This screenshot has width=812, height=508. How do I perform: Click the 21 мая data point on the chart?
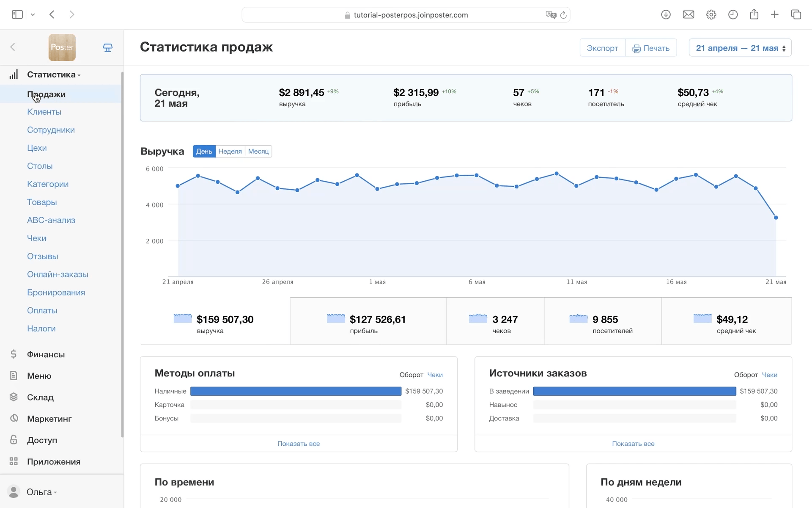(x=776, y=218)
